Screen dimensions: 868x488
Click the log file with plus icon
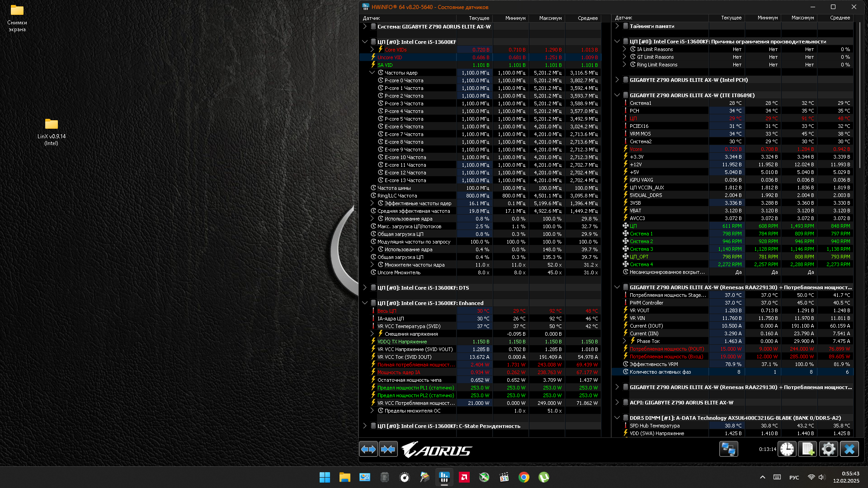[x=807, y=449]
